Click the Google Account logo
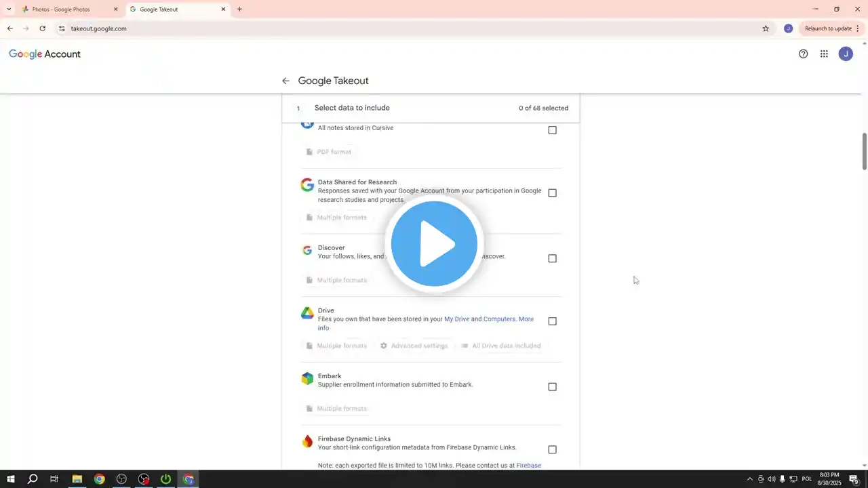868x488 pixels. pyautogui.click(x=45, y=54)
